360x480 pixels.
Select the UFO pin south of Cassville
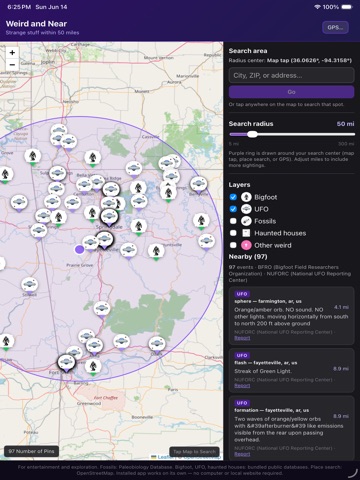pyautogui.click(x=134, y=169)
